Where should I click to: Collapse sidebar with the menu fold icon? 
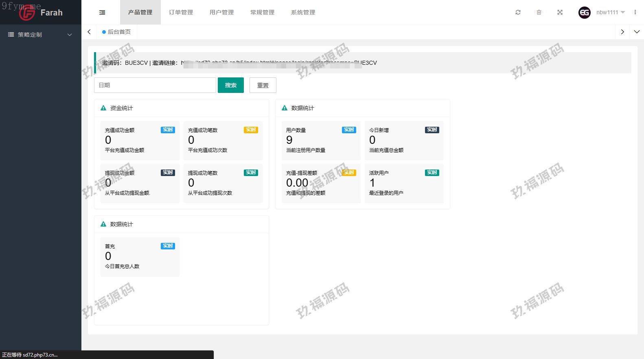pyautogui.click(x=102, y=13)
